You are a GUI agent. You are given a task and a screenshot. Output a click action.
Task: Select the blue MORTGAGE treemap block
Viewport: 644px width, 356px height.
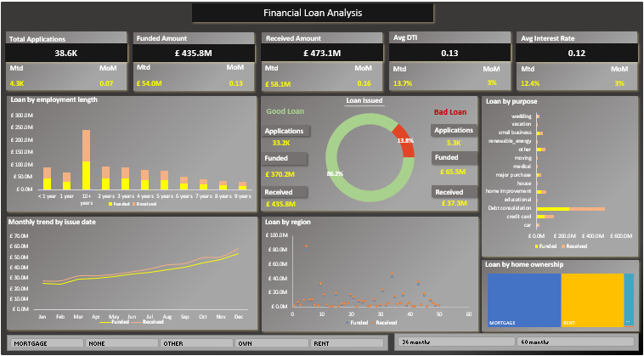(524, 300)
